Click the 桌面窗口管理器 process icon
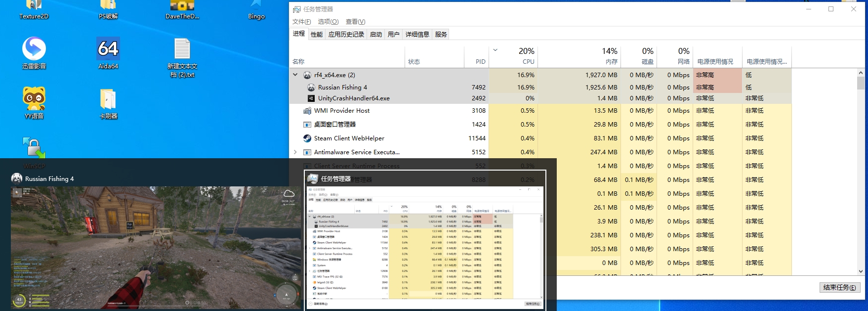 [307, 125]
